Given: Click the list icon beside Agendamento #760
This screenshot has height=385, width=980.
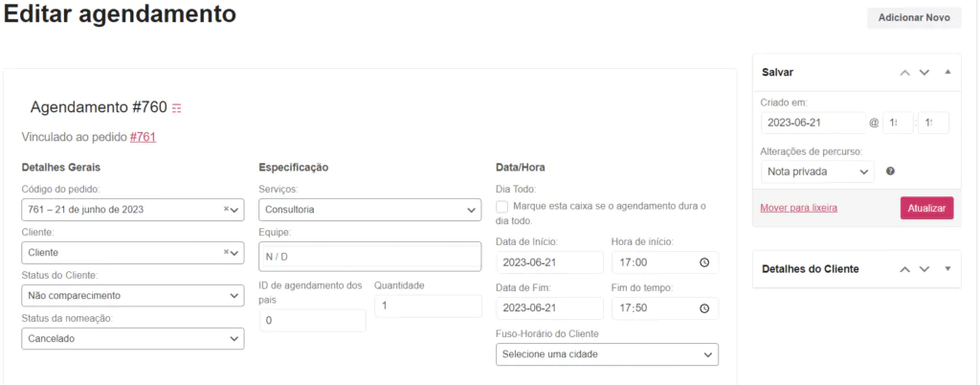Looking at the screenshot, I should coord(177,109).
